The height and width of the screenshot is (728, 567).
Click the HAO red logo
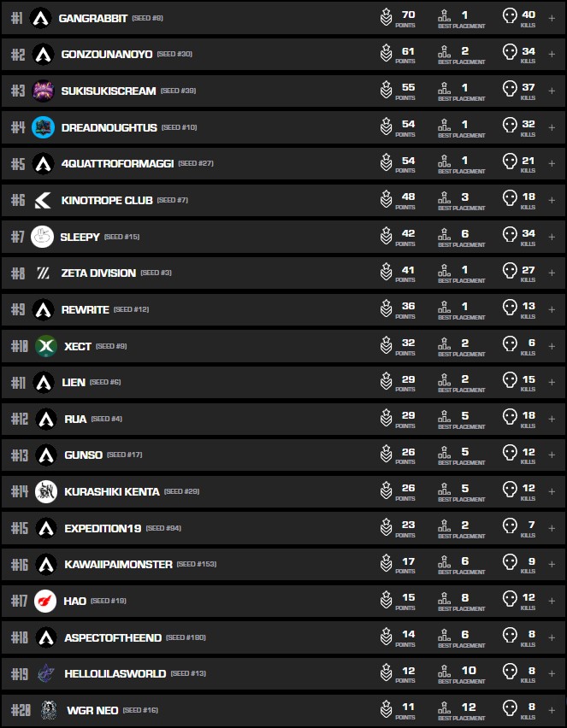pyautogui.click(x=45, y=601)
